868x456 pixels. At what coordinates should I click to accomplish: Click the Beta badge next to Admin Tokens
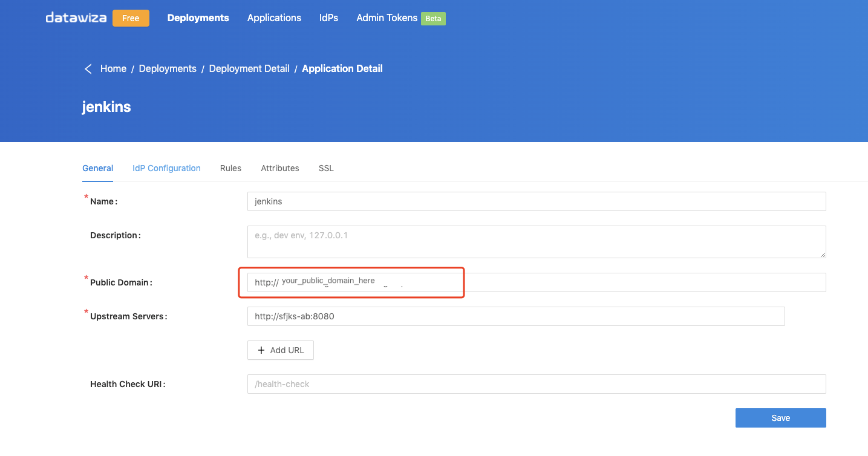click(x=433, y=19)
